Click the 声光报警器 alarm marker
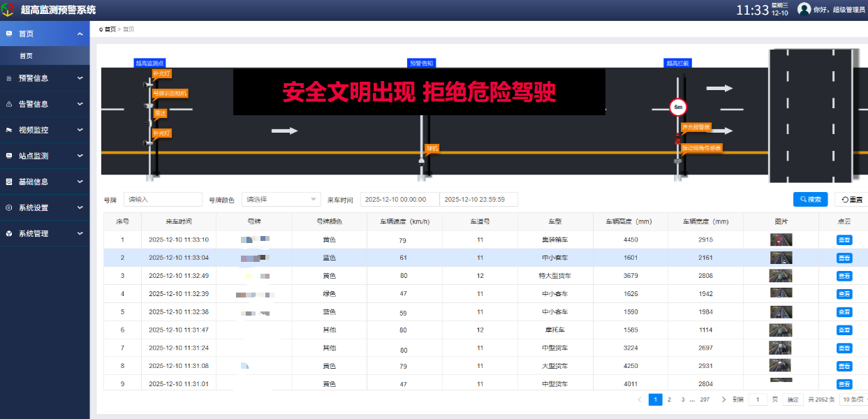Screen dimensions: 868x419 (696, 127)
